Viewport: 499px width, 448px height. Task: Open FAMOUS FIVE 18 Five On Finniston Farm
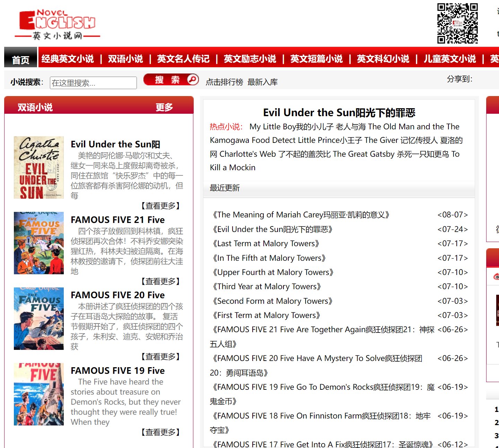(321, 423)
